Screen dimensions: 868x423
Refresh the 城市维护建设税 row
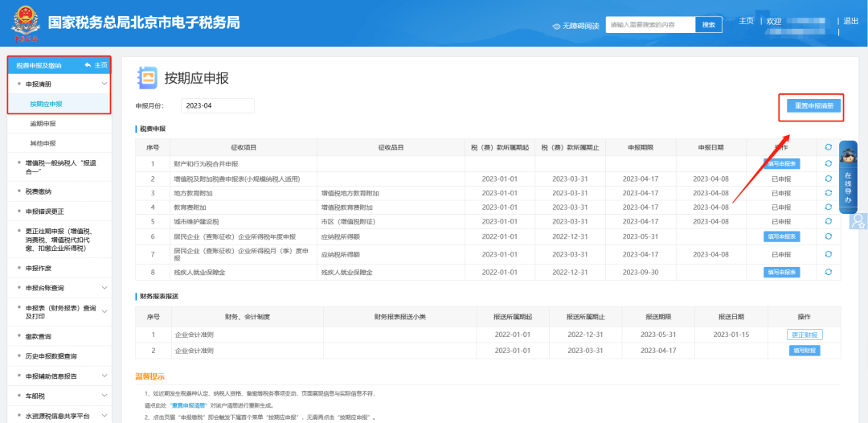pos(828,221)
